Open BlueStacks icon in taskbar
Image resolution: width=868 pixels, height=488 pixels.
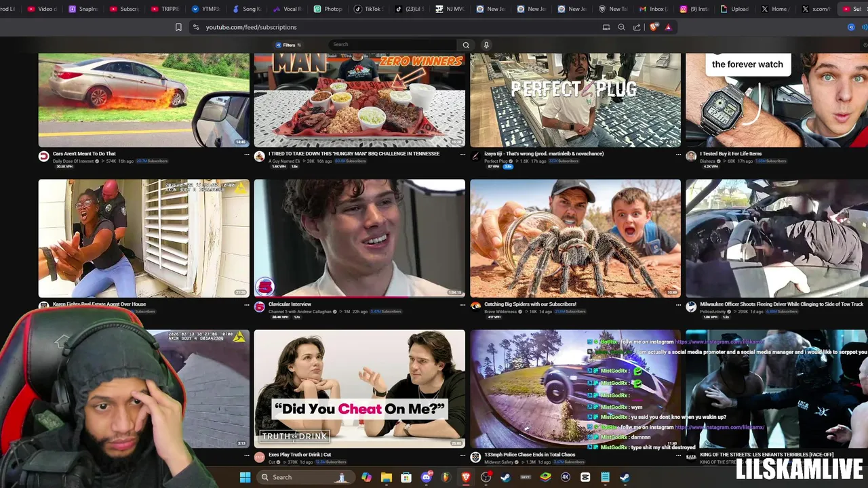pos(545,477)
